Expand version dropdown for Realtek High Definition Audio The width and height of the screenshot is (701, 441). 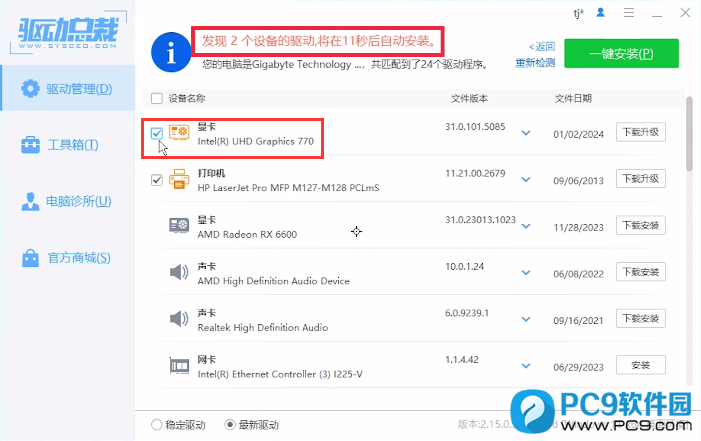[x=526, y=319]
